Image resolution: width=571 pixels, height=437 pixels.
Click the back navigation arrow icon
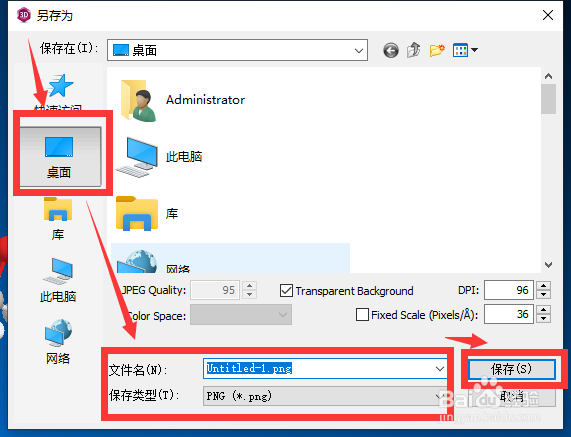(x=391, y=50)
